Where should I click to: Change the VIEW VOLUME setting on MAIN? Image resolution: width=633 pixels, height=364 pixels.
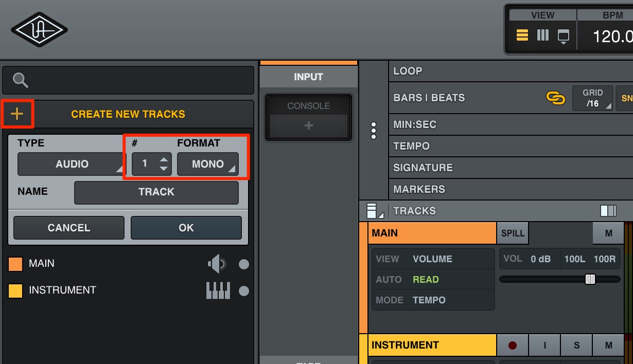tap(433, 259)
